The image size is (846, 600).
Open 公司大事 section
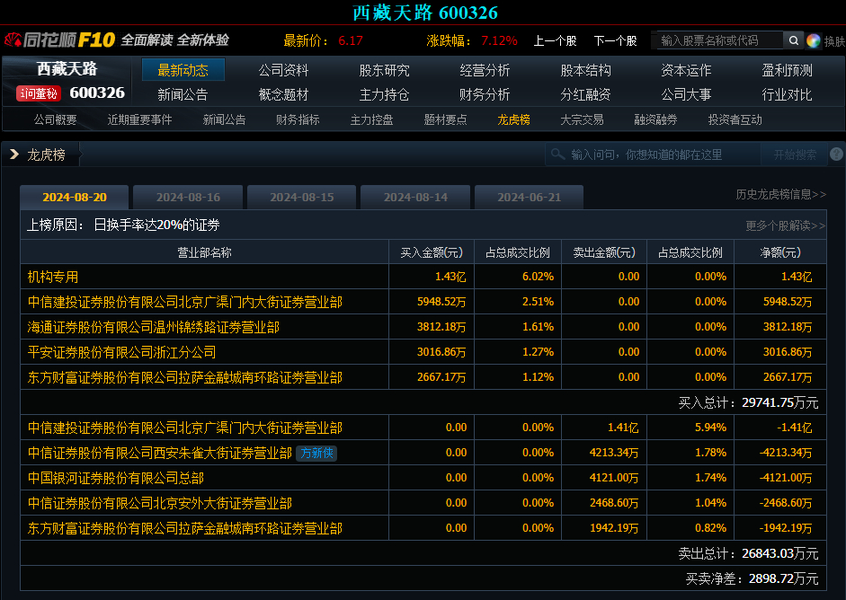[x=686, y=95]
